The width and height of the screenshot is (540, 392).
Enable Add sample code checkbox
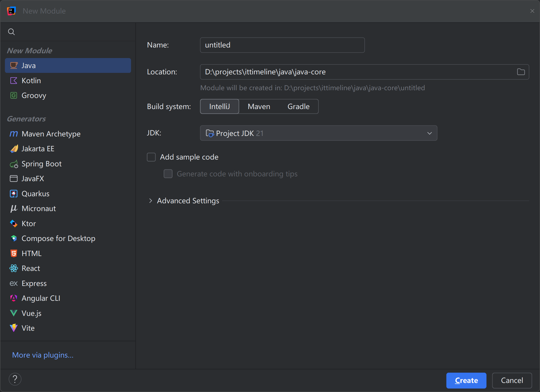click(151, 157)
